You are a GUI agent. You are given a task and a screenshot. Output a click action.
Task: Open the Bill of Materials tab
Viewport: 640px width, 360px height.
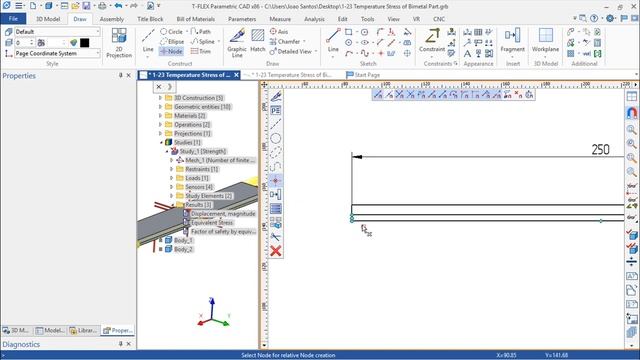point(196,19)
